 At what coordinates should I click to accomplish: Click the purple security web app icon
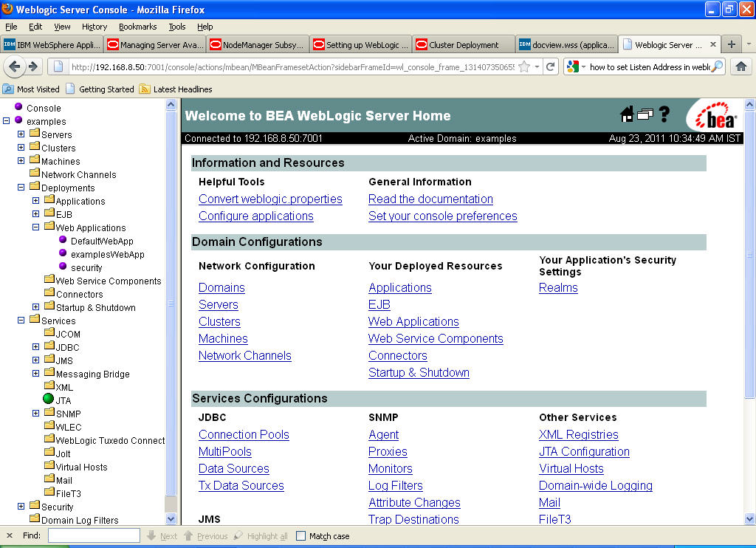63,266
